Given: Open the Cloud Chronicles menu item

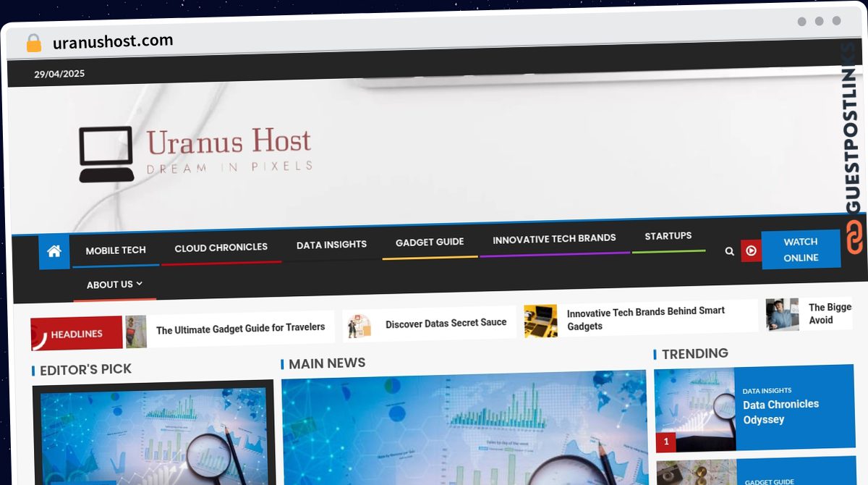Looking at the screenshot, I should coord(221,248).
